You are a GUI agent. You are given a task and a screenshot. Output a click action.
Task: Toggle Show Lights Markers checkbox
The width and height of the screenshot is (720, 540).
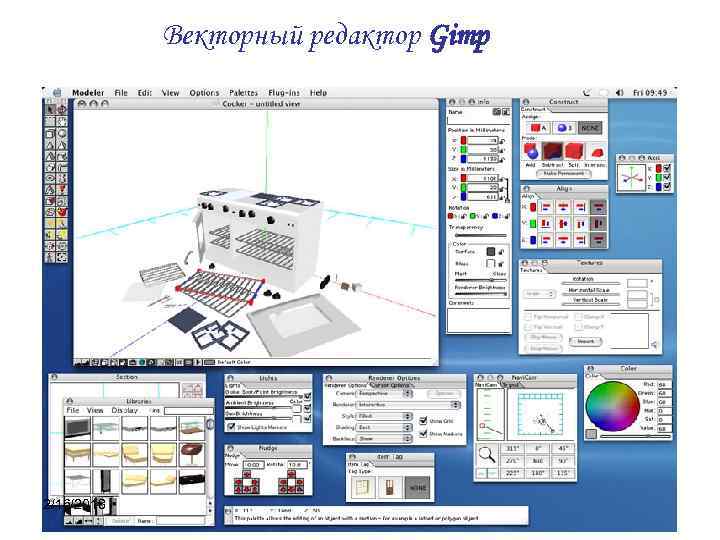coord(231,428)
